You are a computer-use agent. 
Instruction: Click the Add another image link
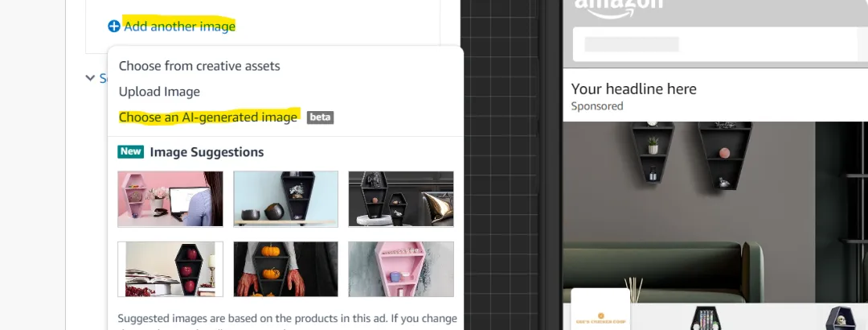point(179,26)
